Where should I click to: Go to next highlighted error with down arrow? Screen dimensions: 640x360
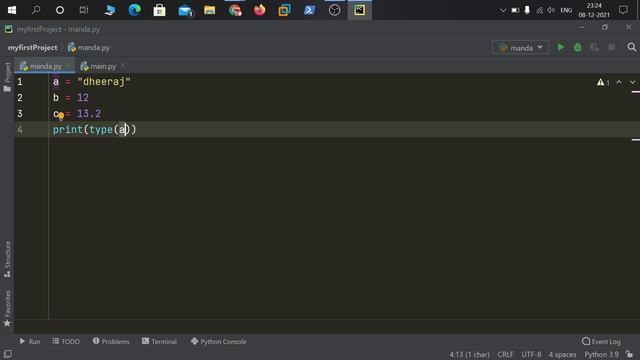tap(632, 82)
